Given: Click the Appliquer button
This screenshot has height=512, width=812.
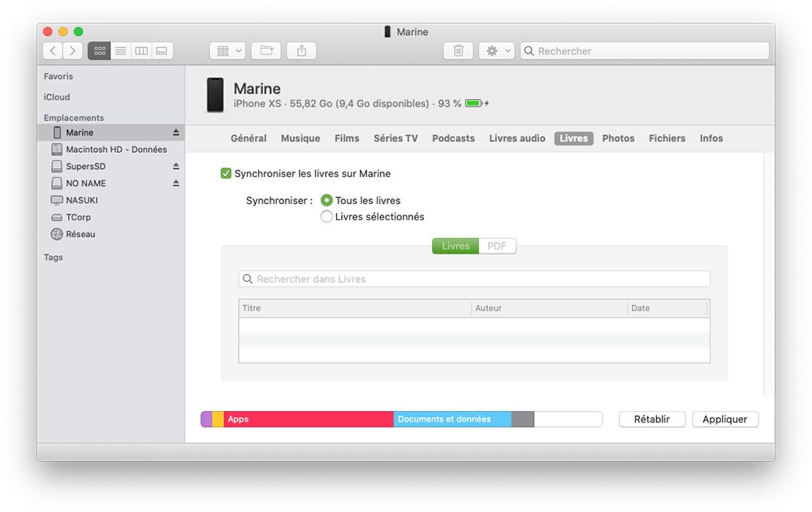Looking at the screenshot, I should coord(724,419).
